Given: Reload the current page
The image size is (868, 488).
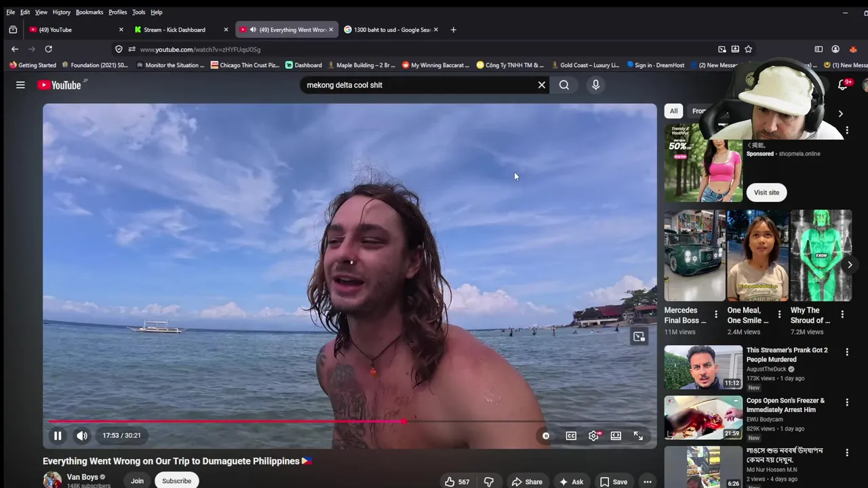Looking at the screenshot, I should [x=48, y=49].
